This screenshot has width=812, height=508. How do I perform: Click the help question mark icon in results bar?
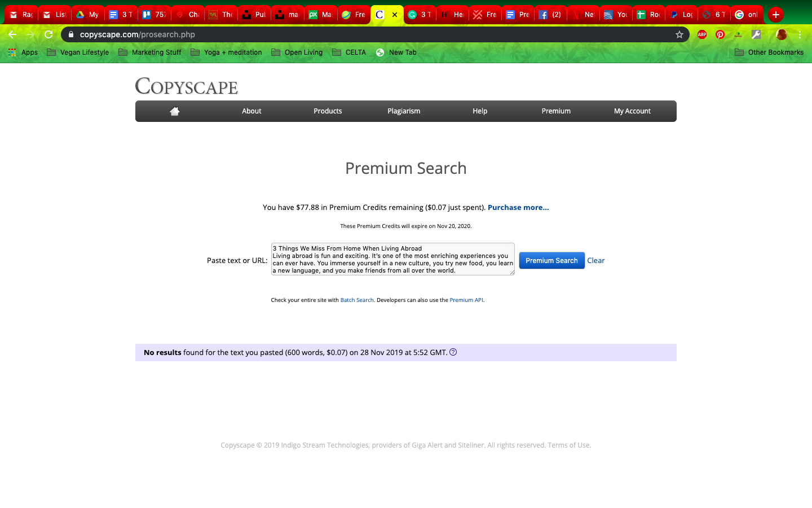tap(453, 352)
